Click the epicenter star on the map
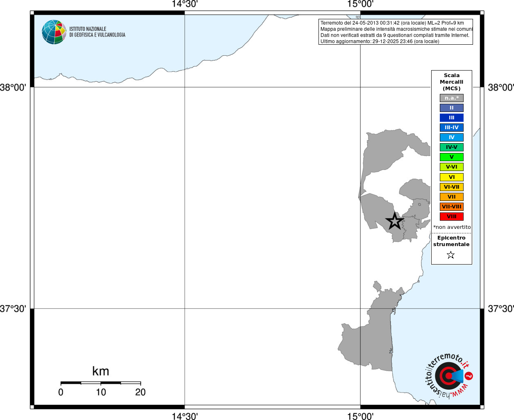The height and width of the screenshot is (420, 514). tap(395, 221)
